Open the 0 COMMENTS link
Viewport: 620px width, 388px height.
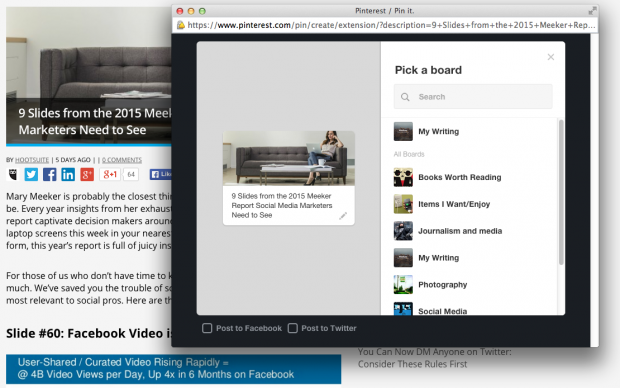tap(122, 160)
